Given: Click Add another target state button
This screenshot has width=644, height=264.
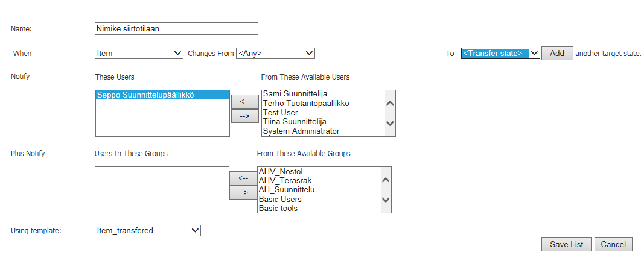Looking at the screenshot, I should coord(556,53).
